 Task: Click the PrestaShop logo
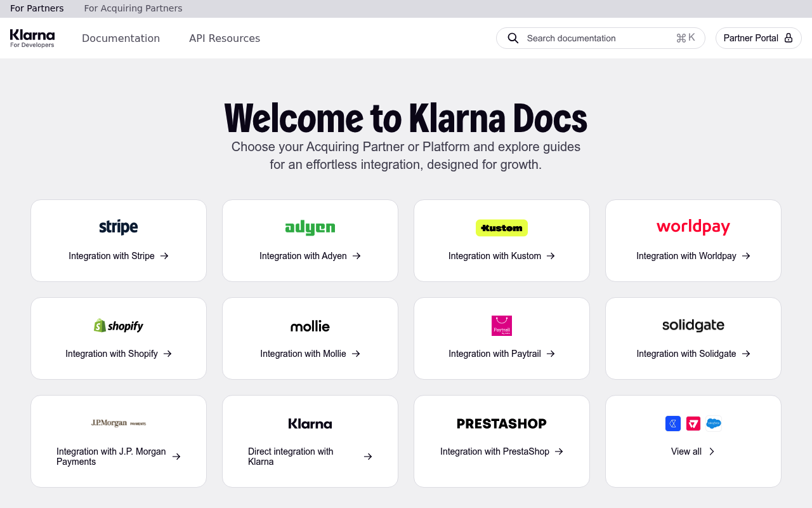click(x=502, y=424)
